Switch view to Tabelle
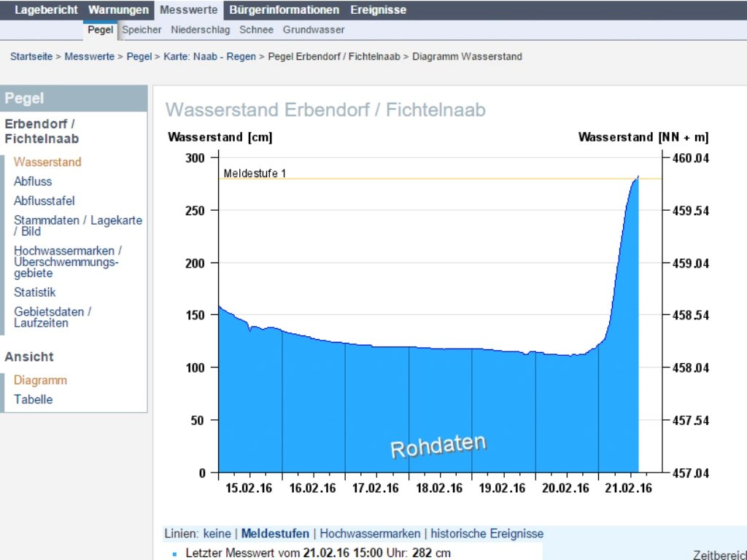 pos(34,400)
